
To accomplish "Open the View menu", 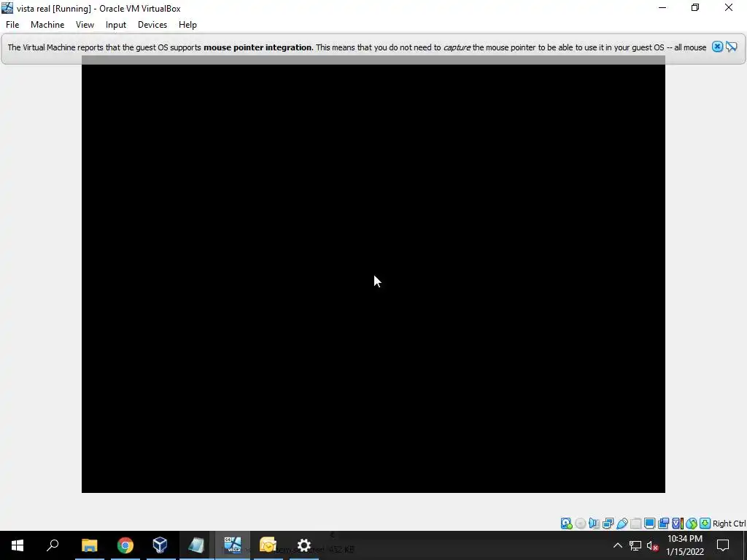I will point(85,25).
